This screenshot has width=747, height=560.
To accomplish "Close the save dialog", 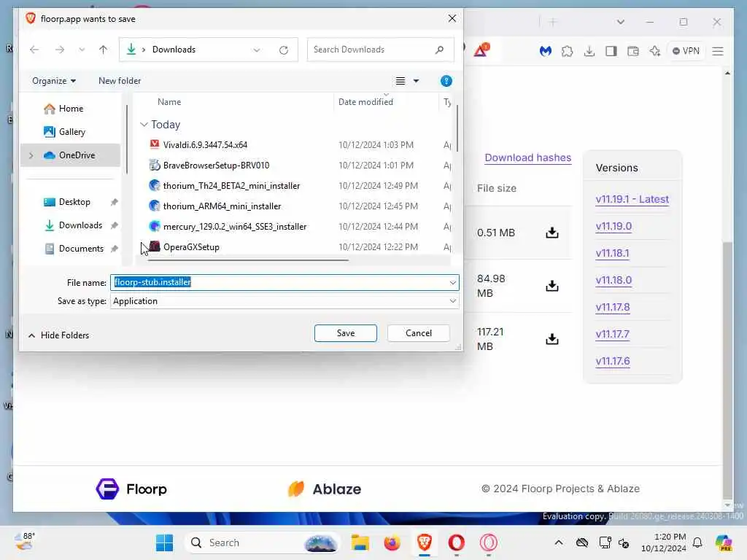I will (452, 18).
